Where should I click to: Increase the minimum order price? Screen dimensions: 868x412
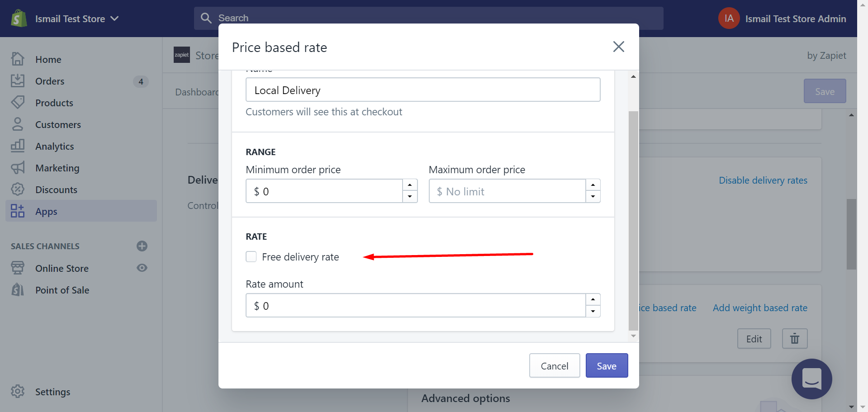point(410,185)
